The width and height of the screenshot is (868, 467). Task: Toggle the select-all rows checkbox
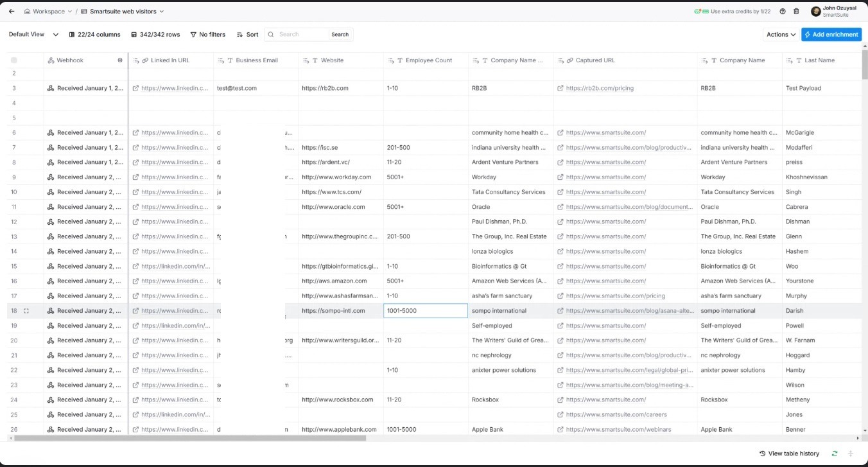(14, 60)
